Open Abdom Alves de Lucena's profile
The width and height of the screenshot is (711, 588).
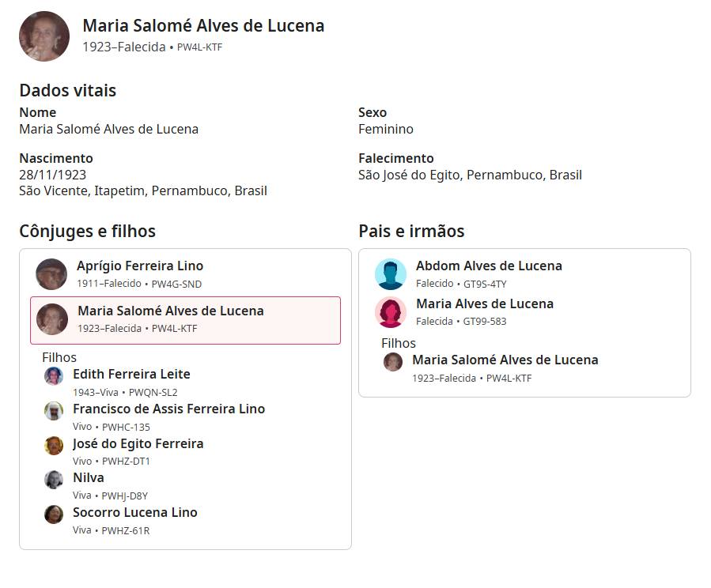[489, 266]
